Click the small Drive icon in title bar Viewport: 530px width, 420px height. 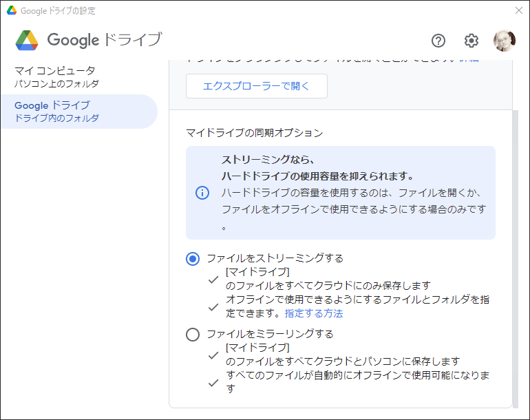click(x=12, y=10)
